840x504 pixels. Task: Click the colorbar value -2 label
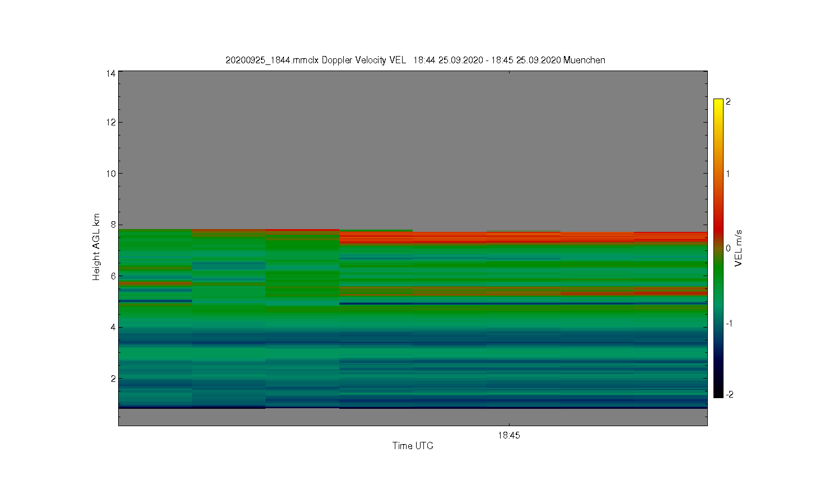pos(730,394)
